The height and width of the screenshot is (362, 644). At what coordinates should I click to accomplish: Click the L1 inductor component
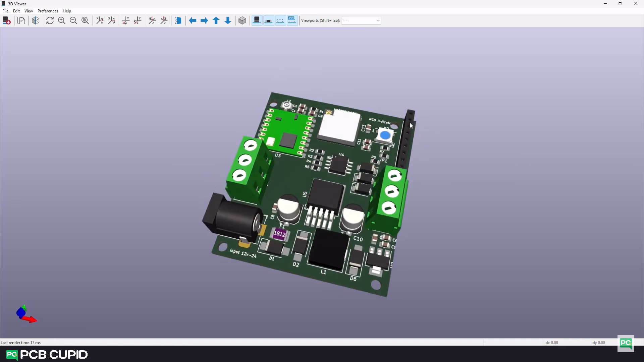[x=329, y=250]
